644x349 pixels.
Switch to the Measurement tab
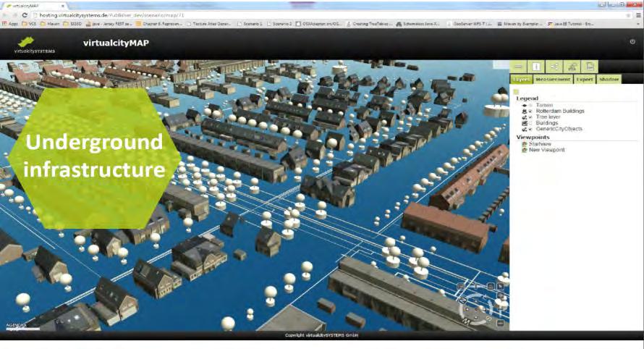(553, 80)
